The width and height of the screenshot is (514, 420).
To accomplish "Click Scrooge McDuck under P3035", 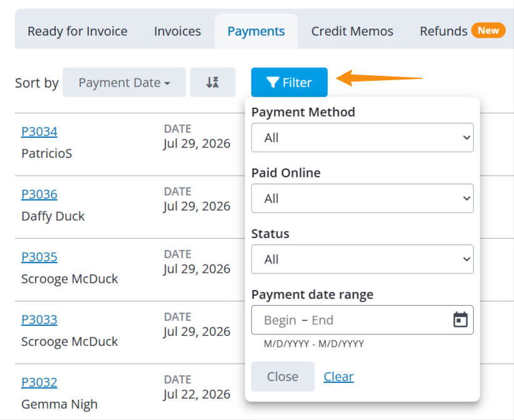I will pyautogui.click(x=70, y=279).
